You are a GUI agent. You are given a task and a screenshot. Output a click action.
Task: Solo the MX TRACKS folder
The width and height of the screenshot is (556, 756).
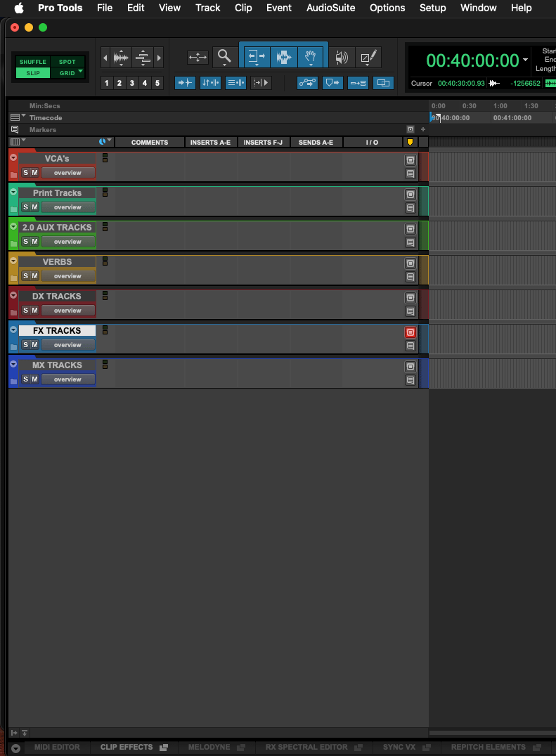(25, 379)
